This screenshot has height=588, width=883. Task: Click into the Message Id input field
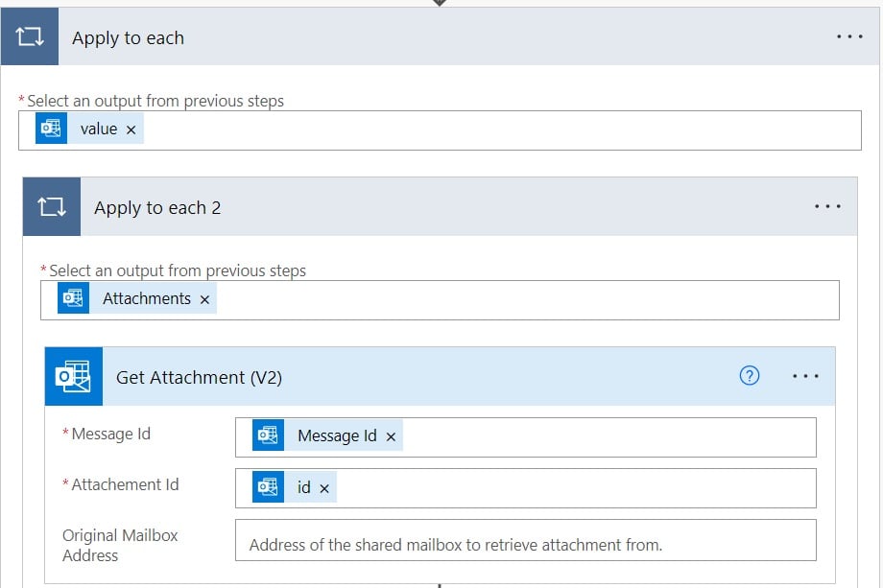(x=525, y=437)
